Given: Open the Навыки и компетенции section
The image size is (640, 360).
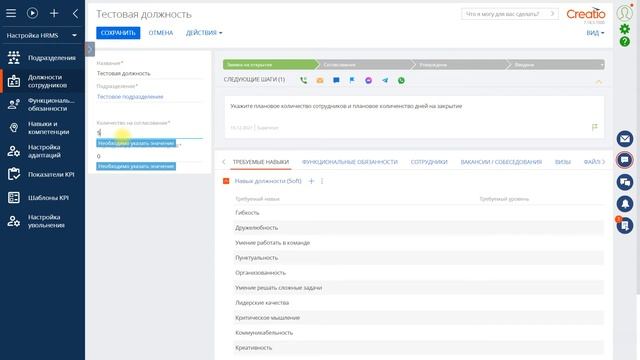Looking at the screenshot, I should 42,128.
